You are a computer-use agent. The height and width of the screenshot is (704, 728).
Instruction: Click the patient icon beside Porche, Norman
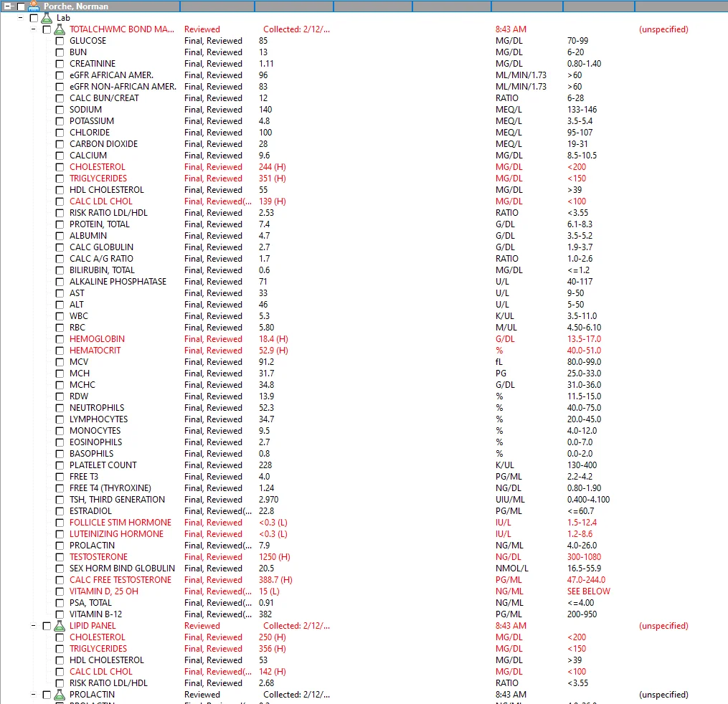[x=34, y=6]
